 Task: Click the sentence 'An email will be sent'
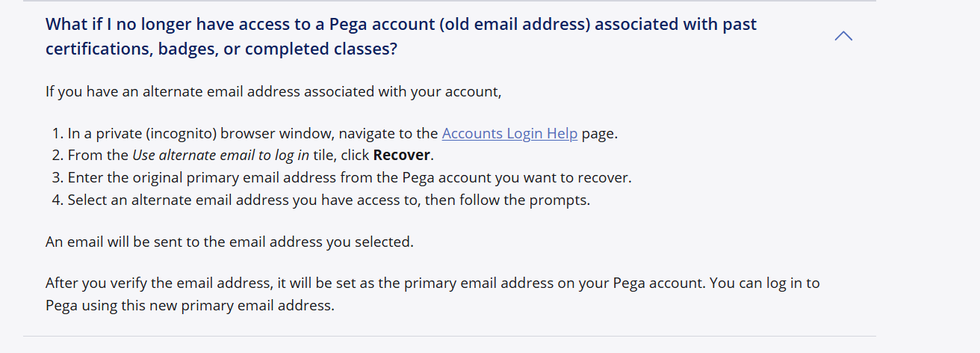pos(229,242)
